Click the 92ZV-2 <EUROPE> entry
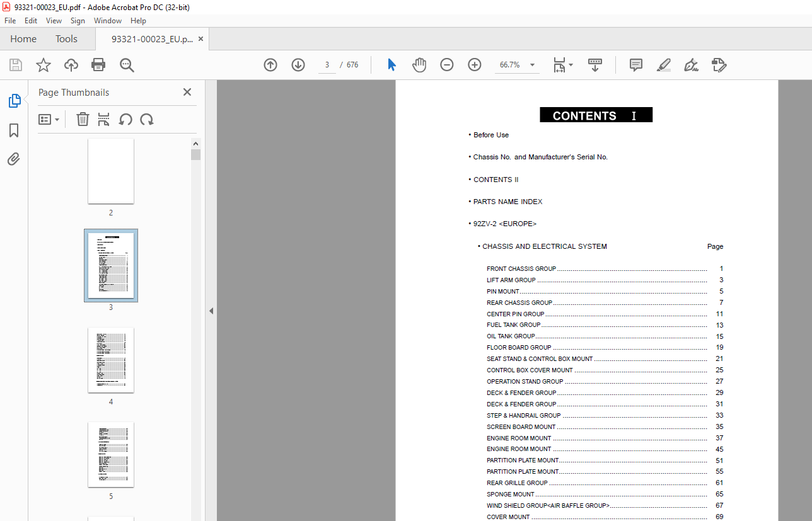Screen dimensions: 812x521 [x=505, y=224]
